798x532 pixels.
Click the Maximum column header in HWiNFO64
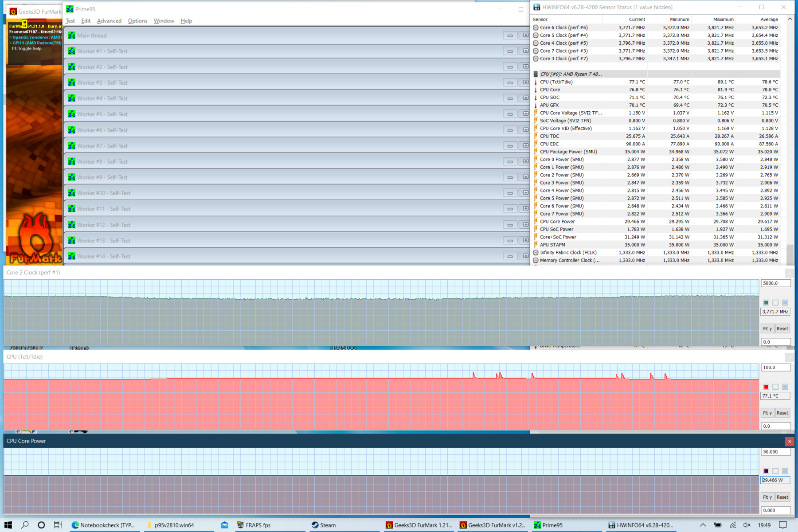[x=713, y=20]
